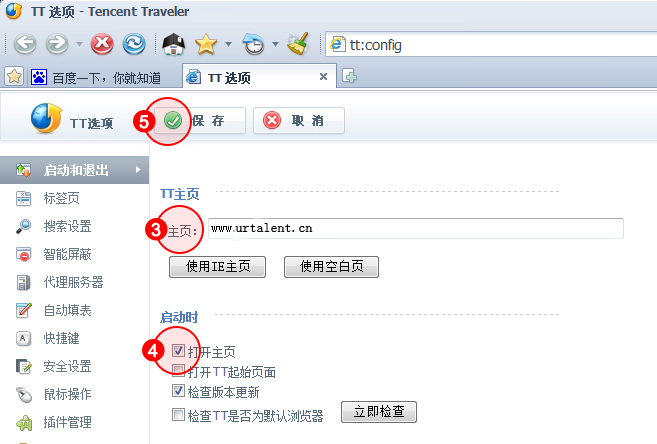Enable 检查TT是否为默认浏览器 checkbox
657x444 pixels.
pyautogui.click(x=178, y=415)
